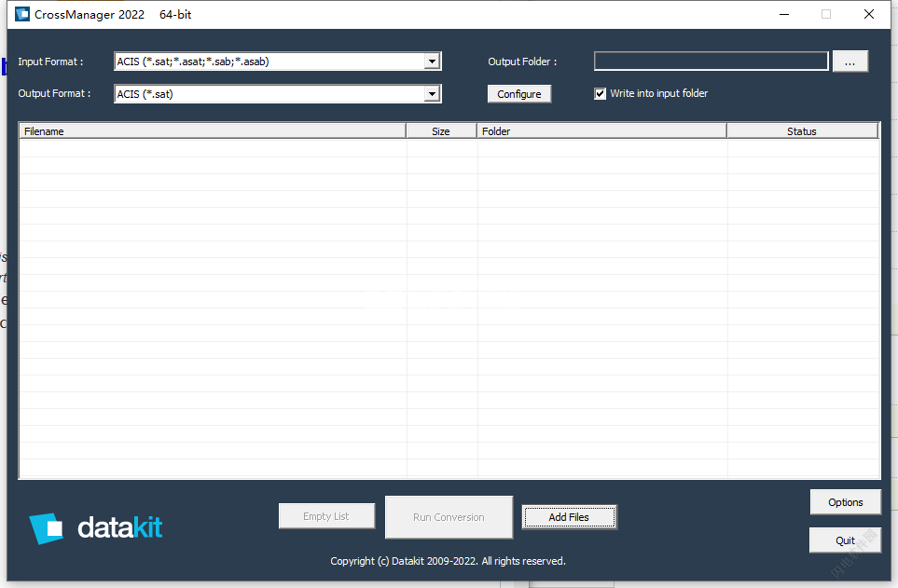Open the Options button

click(845, 502)
